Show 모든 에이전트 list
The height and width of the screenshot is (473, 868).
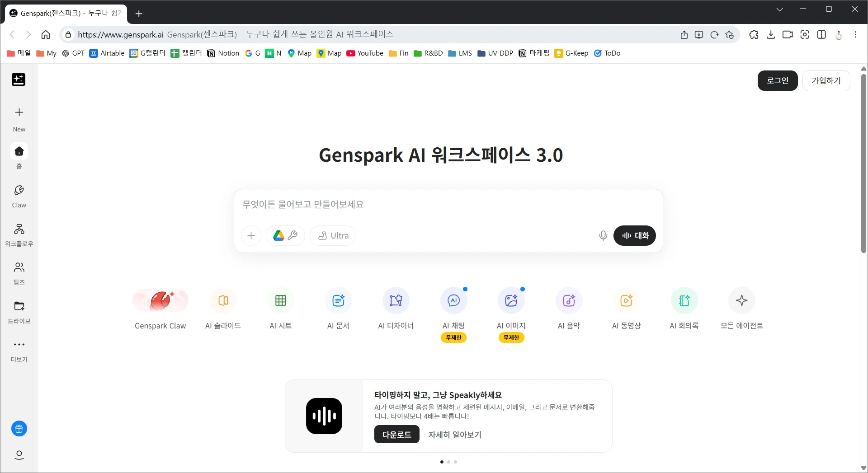click(742, 309)
